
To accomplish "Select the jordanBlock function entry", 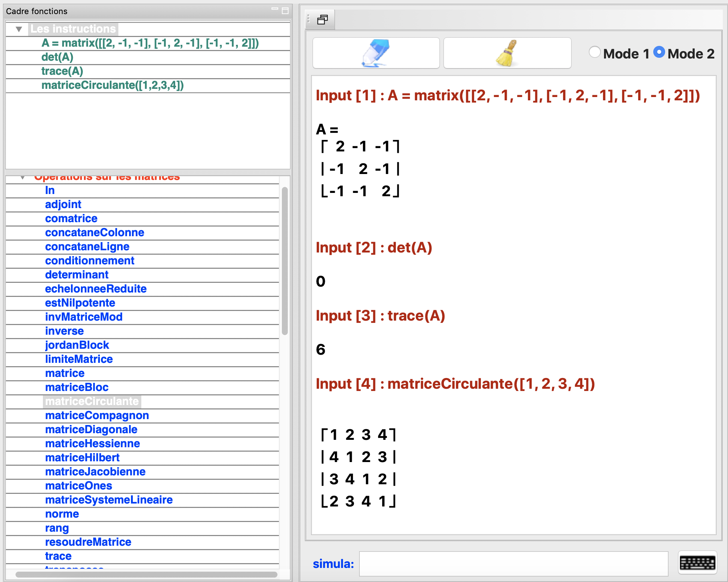I will click(77, 345).
